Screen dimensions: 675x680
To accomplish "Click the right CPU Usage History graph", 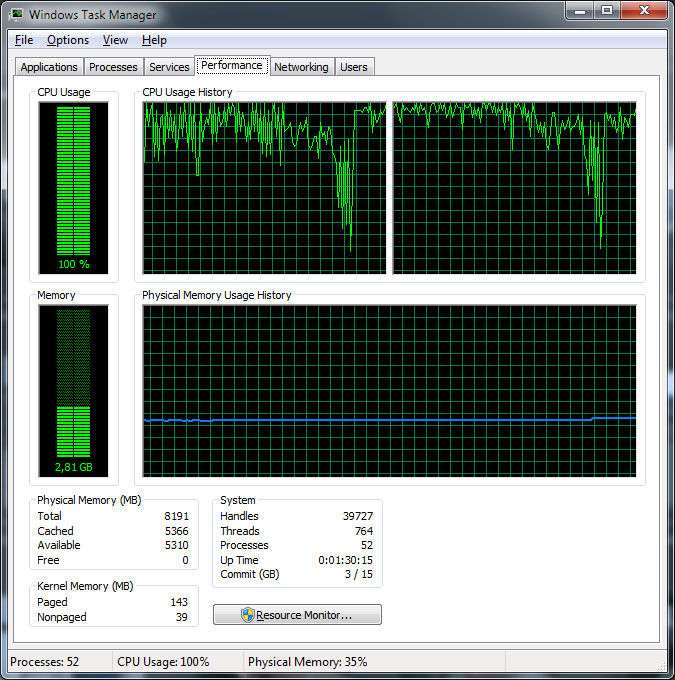I will pos(514,188).
